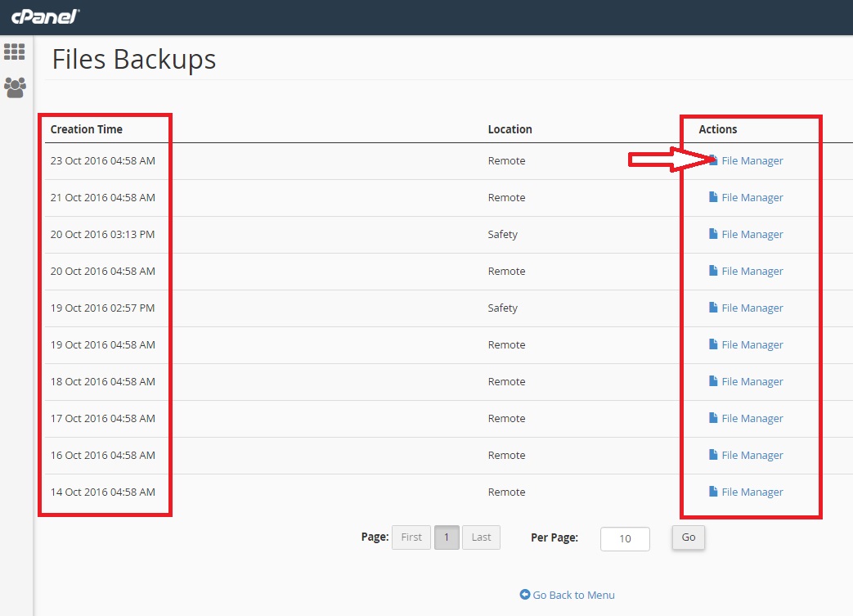Open the home grid icon in sidebar
The height and width of the screenshot is (616, 853).
pyautogui.click(x=15, y=52)
